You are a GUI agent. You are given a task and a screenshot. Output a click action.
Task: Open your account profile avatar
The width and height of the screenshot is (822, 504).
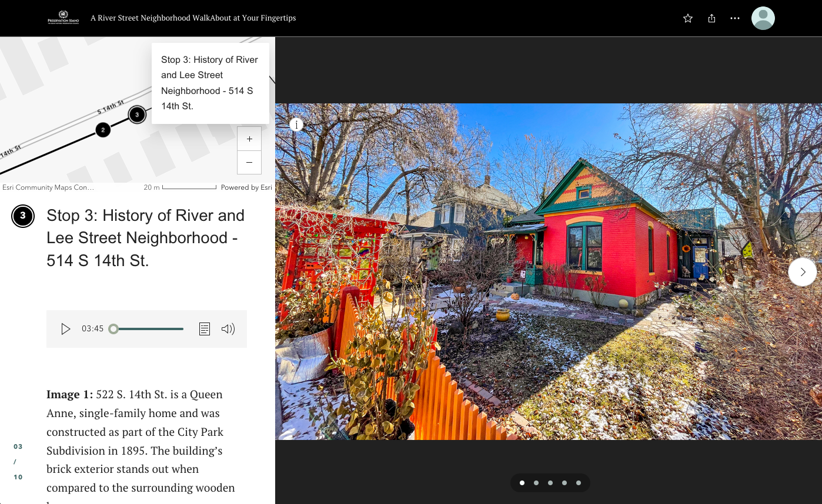coord(763,18)
